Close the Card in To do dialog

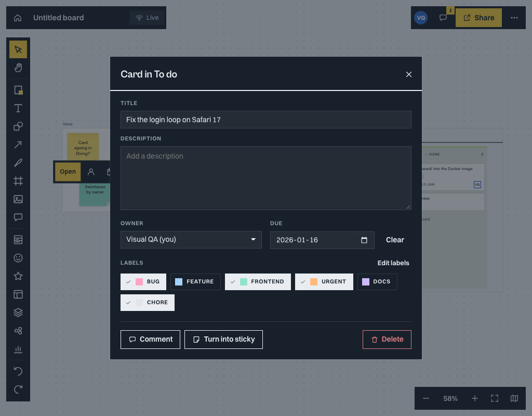[x=409, y=74]
